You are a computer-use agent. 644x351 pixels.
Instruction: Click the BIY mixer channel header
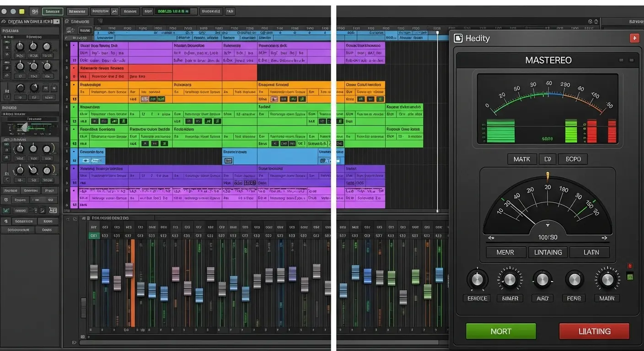[x=94, y=227]
